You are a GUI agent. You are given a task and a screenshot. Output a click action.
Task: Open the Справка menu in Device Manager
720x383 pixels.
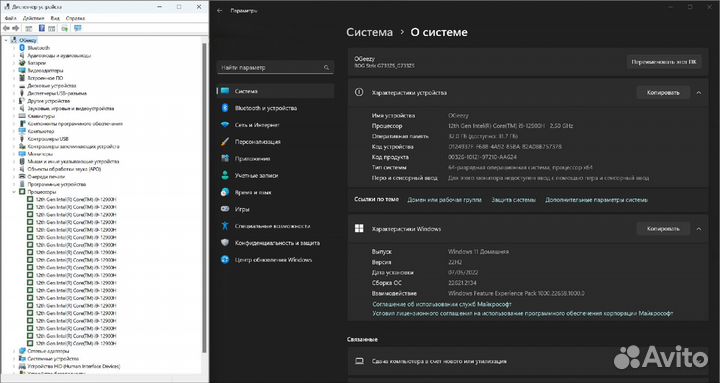pos(75,18)
